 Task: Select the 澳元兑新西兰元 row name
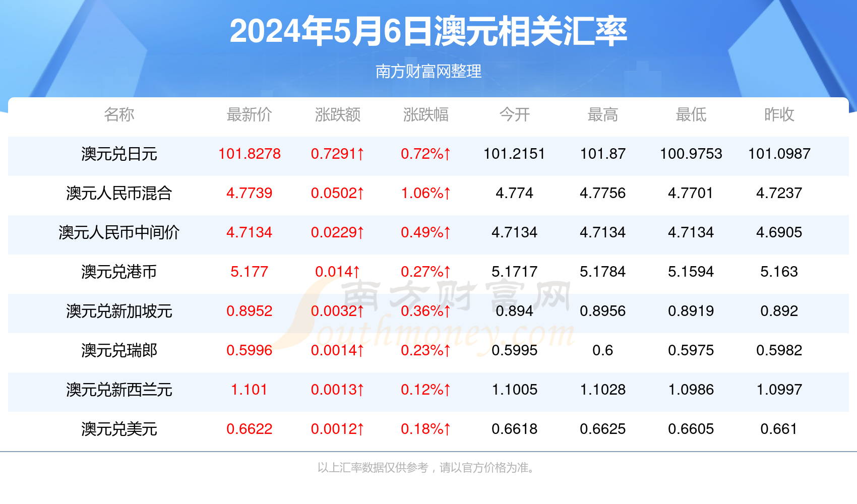[119, 390]
